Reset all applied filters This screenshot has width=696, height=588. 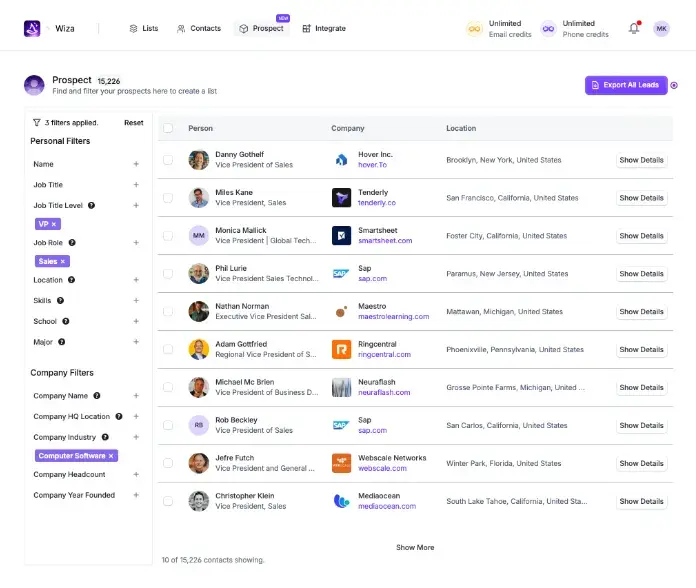[134, 122]
